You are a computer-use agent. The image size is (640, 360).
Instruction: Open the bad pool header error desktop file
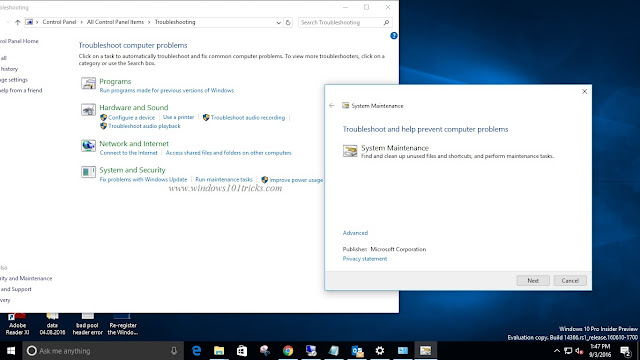87,324
